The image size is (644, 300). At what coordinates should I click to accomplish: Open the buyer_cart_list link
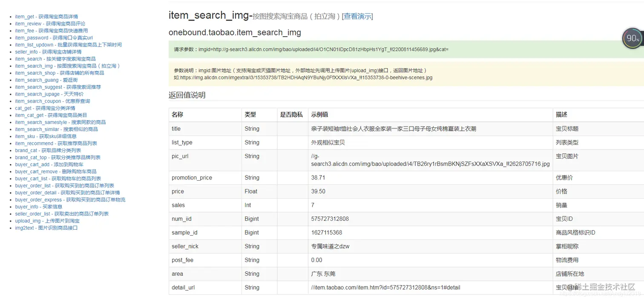(58, 179)
